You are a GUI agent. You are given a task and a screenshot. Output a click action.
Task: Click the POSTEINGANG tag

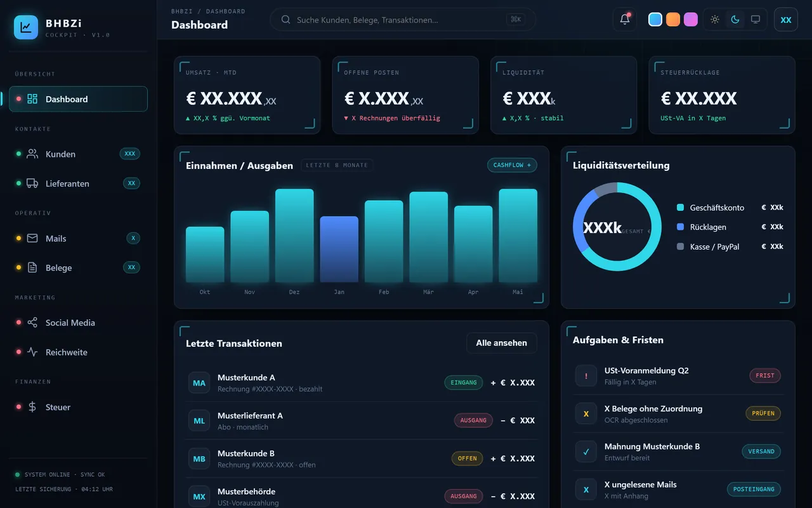coord(754,490)
